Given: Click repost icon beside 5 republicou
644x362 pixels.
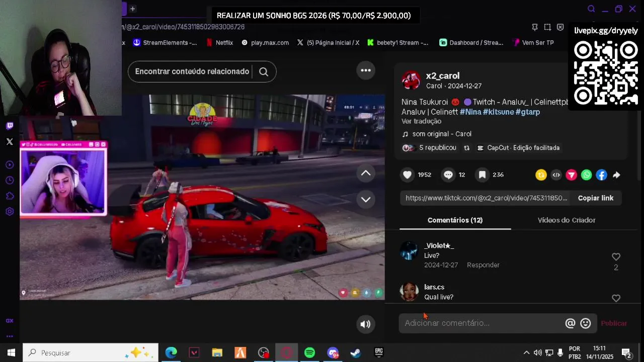Looking at the screenshot, I should point(466,148).
